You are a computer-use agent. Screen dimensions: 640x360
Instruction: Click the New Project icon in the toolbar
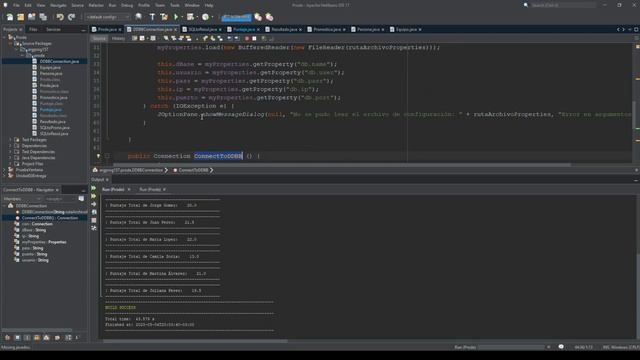tap(20, 17)
